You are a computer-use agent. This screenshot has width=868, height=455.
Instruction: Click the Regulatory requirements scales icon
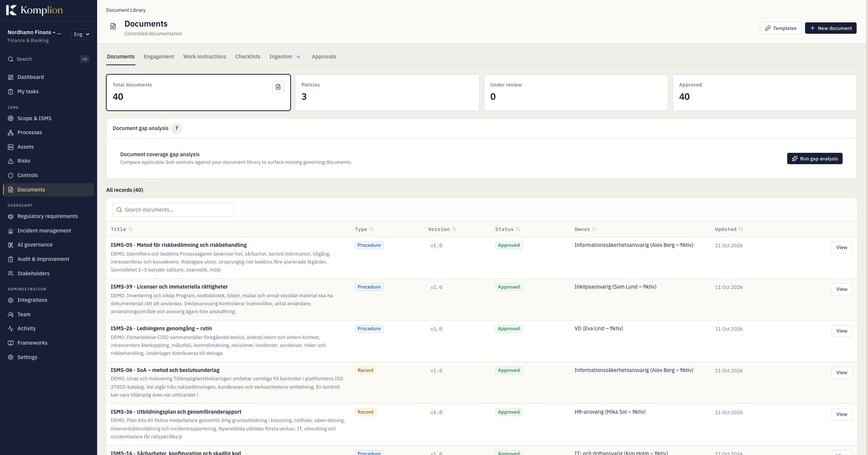11,217
